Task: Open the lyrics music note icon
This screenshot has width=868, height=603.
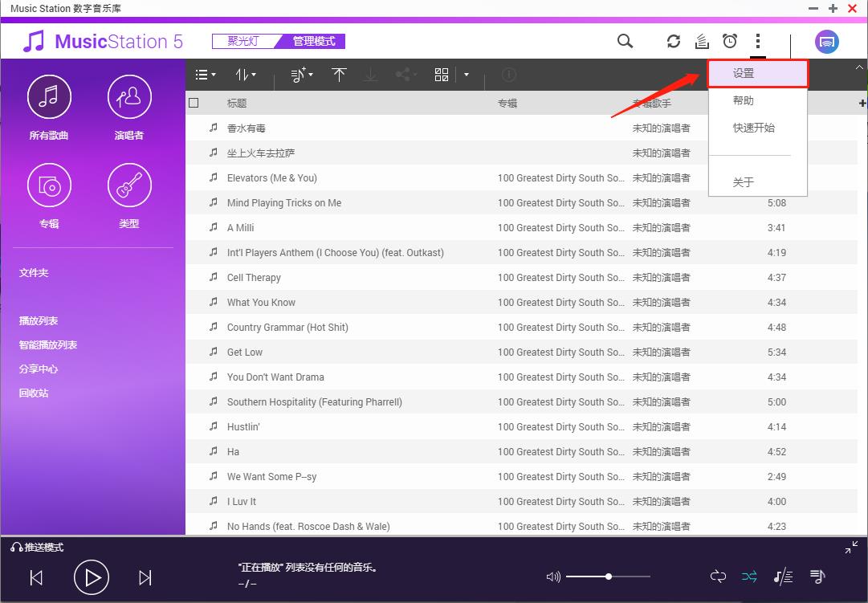Action: [x=783, y=577]
